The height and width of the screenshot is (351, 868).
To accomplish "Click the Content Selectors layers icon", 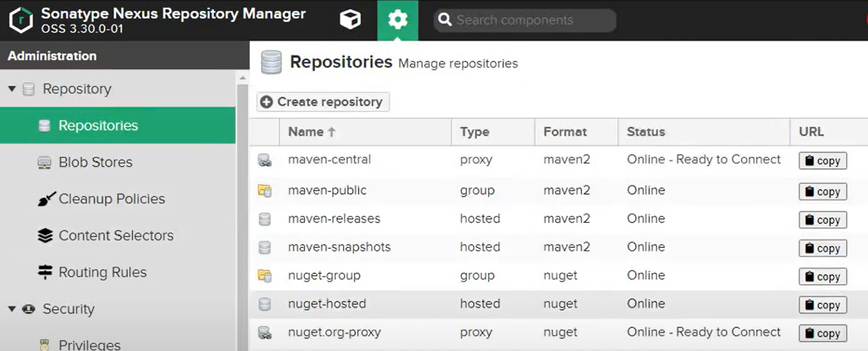I will 45,235.
